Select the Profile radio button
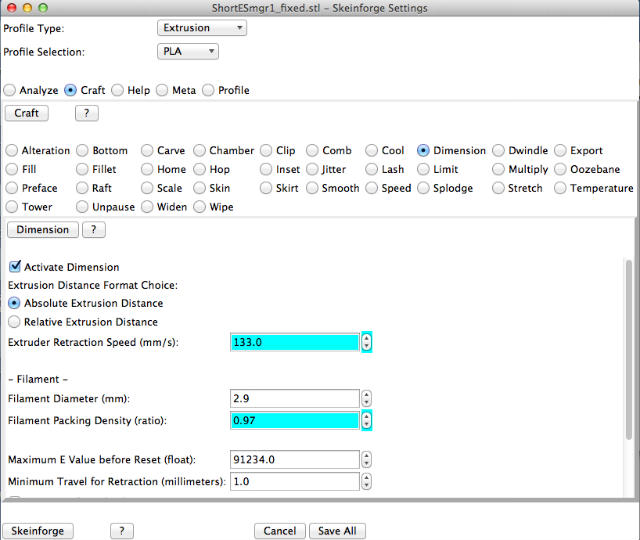The image size is (640, 540). click(x=208, y=90)
